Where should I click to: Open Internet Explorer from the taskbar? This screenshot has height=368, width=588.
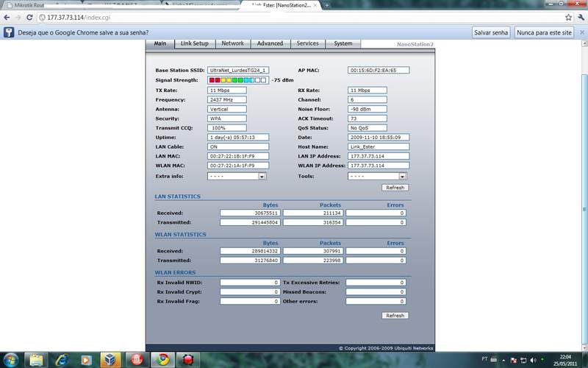coord(60,359)
